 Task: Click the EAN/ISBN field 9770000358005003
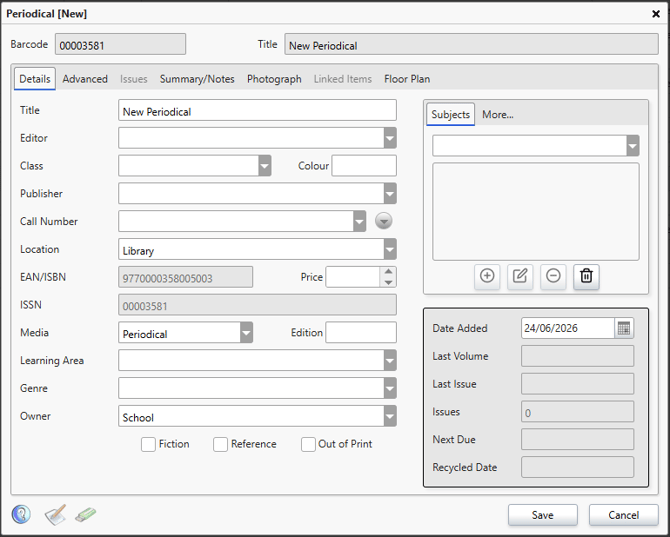185,277
